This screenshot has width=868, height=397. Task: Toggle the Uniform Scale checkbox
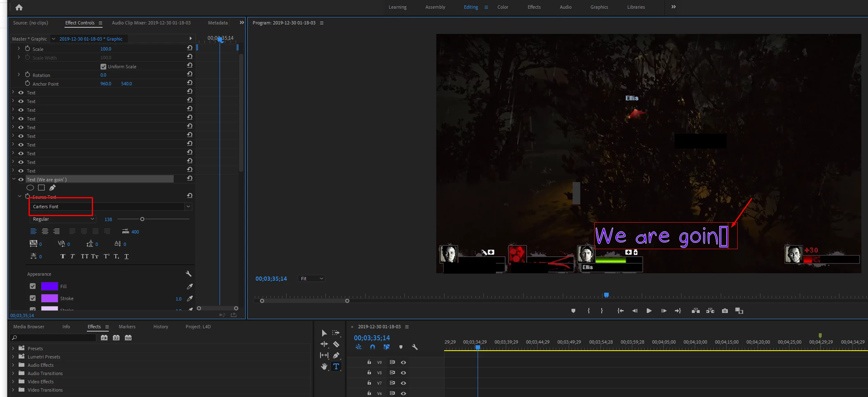pos(103,67)
